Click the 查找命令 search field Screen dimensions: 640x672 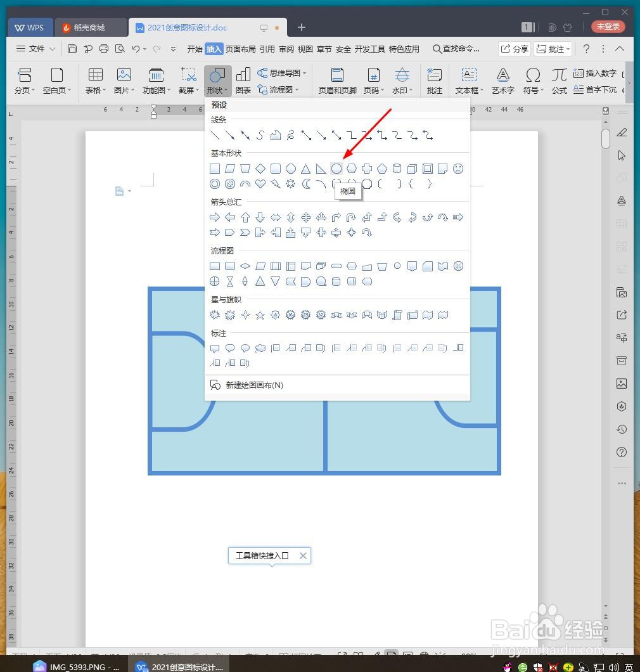456,49
